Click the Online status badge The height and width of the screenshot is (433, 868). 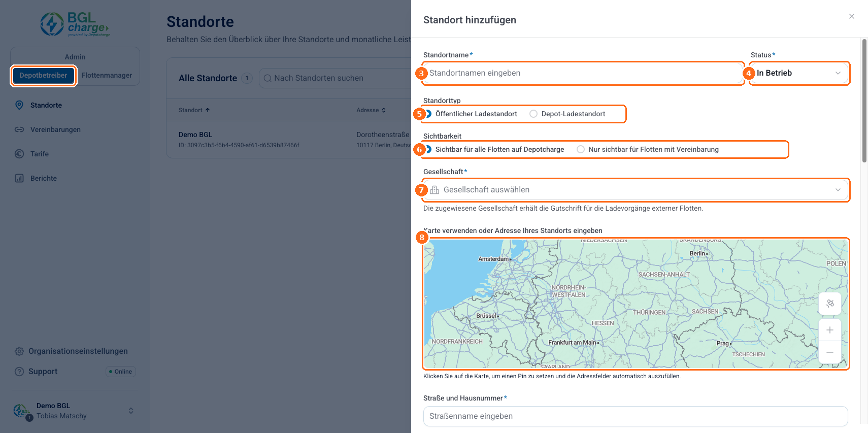coord(121,372)
